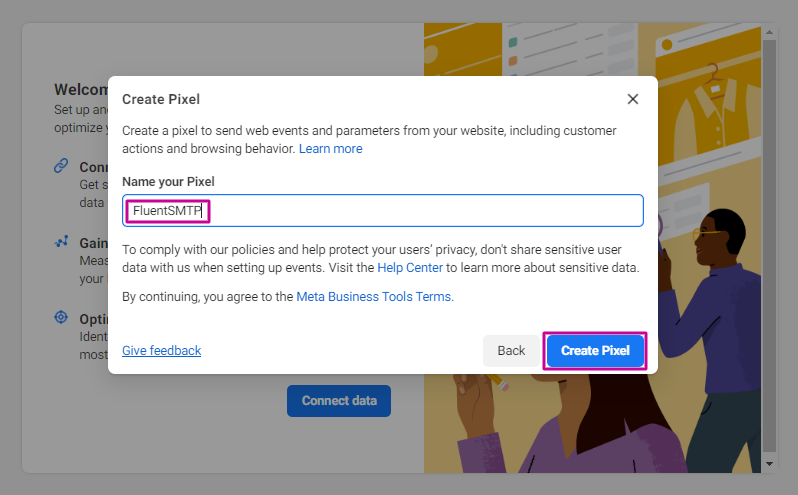Click the scrollbar down arrow
Image resolution: width=798 pixels, height=495 pixels.
point(770,463)
